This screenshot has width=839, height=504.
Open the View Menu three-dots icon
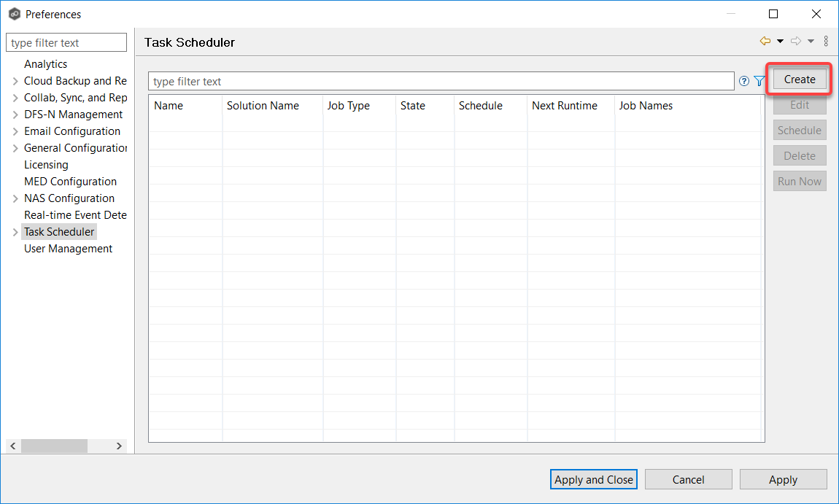(826, 41)
